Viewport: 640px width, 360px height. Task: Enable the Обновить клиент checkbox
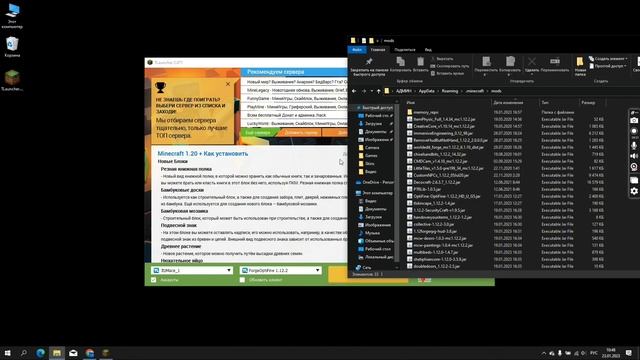[x=242, y=280]
